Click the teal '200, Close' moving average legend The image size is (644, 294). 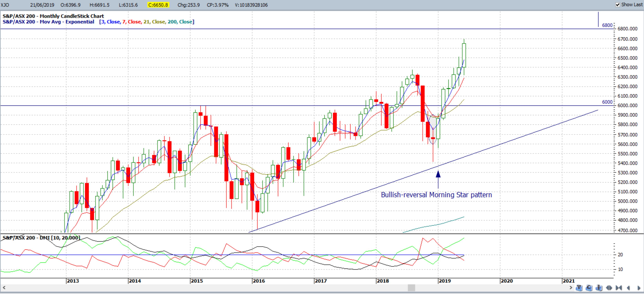[180, 22]
